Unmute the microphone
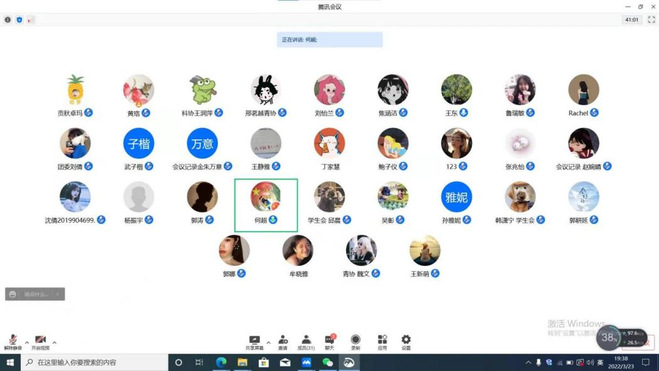Viewport: 659px width, 371px height. point(13,342)
